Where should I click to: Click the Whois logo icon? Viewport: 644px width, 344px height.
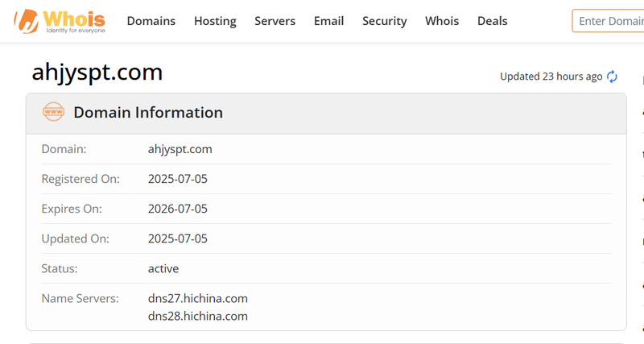(27, 21)
